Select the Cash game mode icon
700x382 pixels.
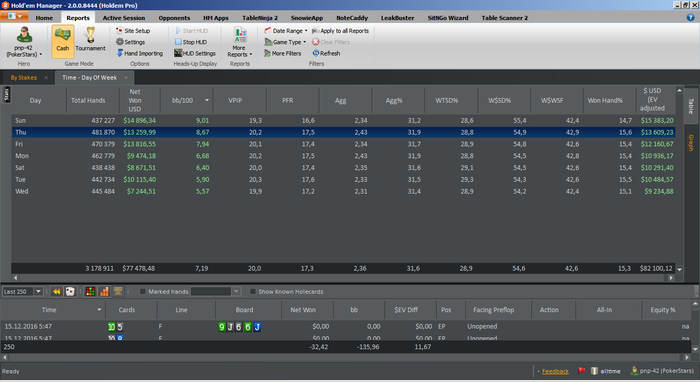coord(62,42)
